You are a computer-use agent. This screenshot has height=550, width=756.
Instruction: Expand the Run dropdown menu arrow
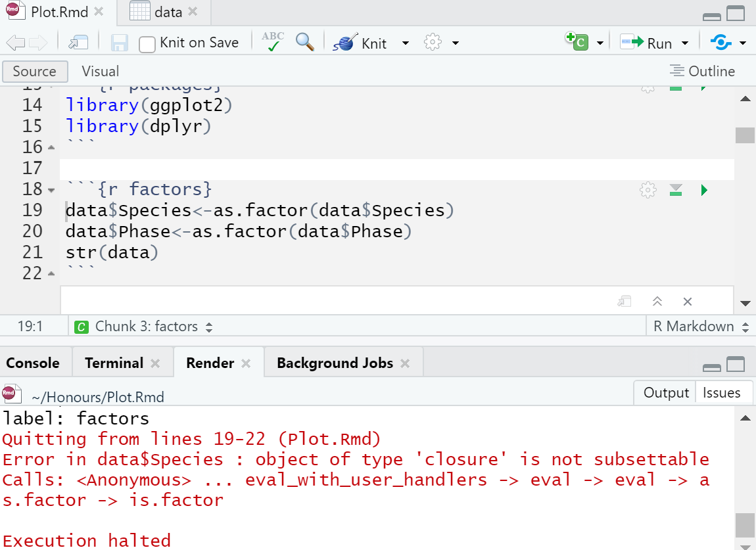click(685, 43)
